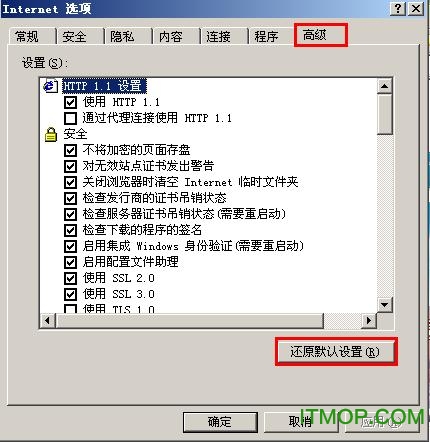430x442 pixels.
Task: Uncheck the 使用 HTTP 1.1 checkbox
Action: [x=70, y=102]
